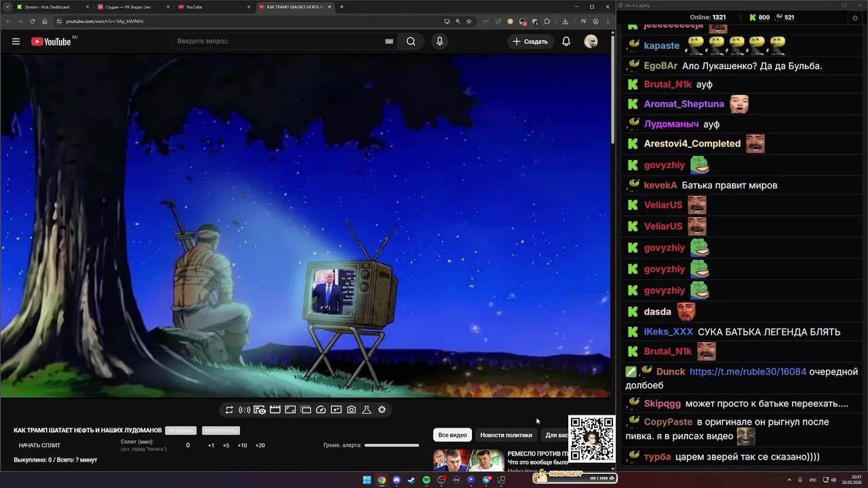
Task: Open a new browser tab
Action: click(342, 7)
